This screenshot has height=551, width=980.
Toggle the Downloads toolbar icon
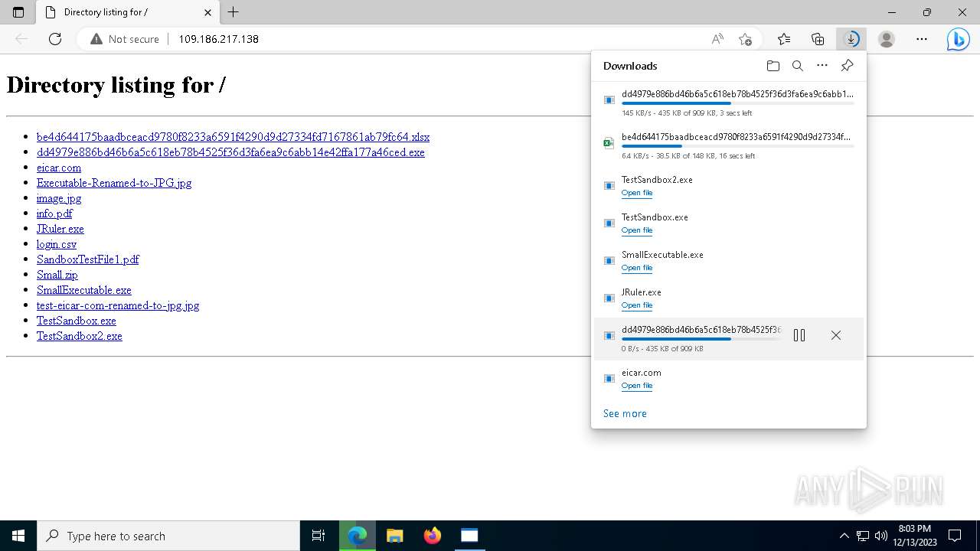(x=851, y=39)
